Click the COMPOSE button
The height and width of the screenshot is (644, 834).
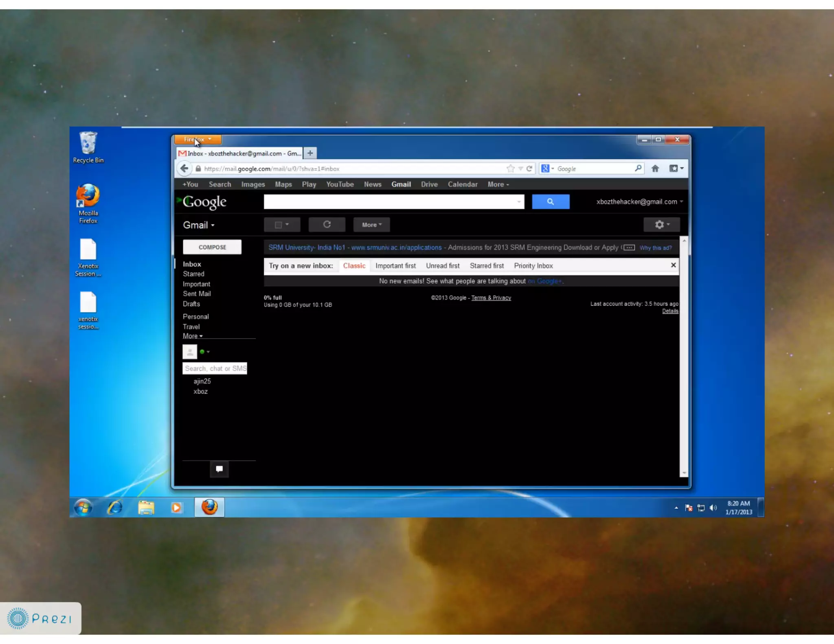212,247
